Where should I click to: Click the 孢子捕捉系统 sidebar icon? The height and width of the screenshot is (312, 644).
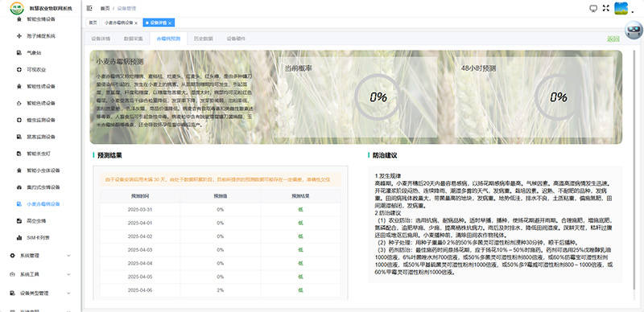point(19,36)
